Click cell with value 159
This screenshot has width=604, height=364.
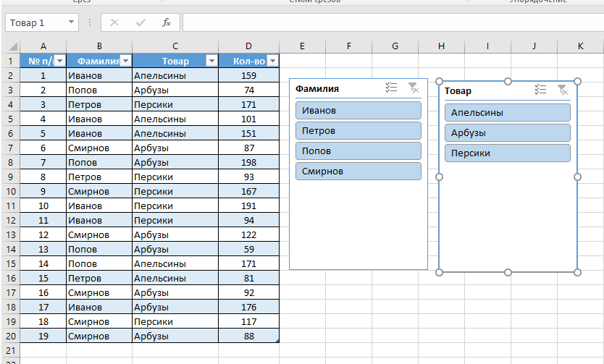(x=248, y=75)
